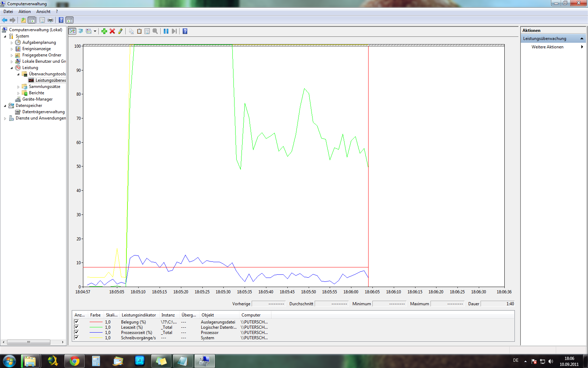View log data cube icon
The height and width of the screenshot is (368, 588).
point(80,31)
